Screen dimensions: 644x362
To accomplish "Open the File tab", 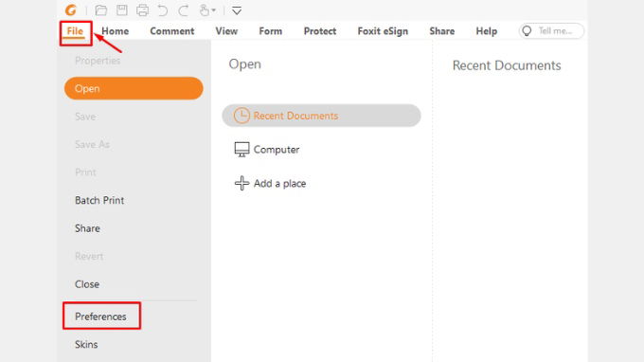I will pos(75,31).
